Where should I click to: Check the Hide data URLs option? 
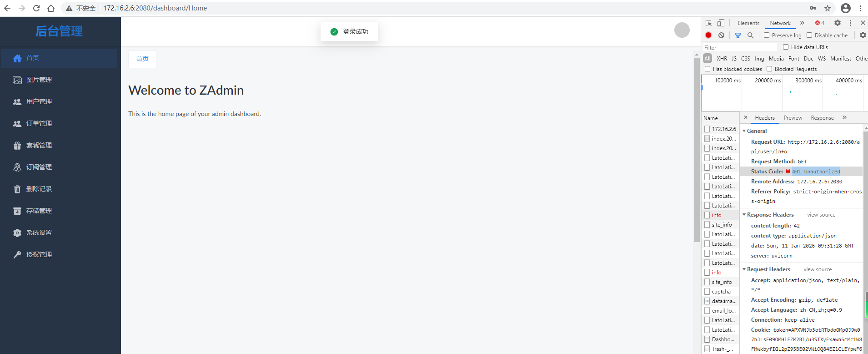786,47
